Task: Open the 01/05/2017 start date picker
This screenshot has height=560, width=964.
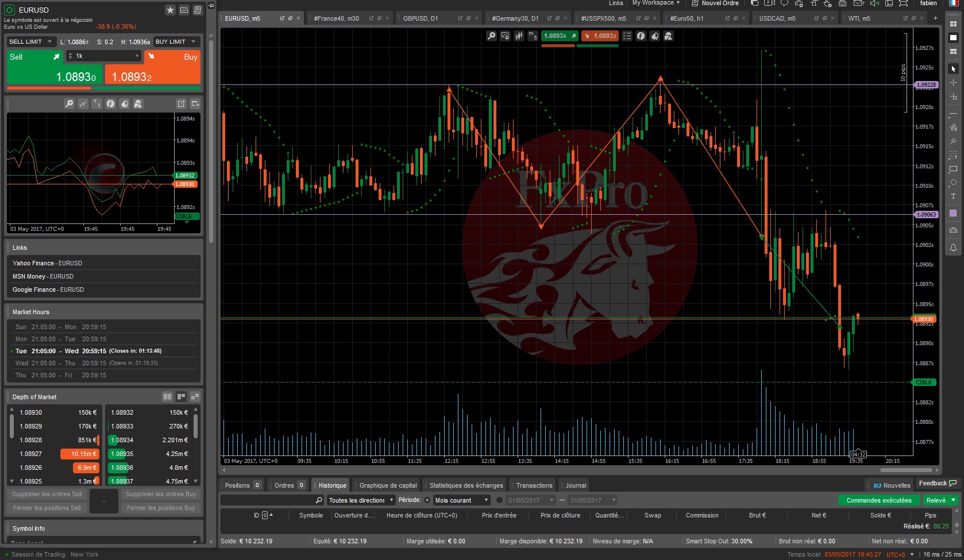Action: 531,500
